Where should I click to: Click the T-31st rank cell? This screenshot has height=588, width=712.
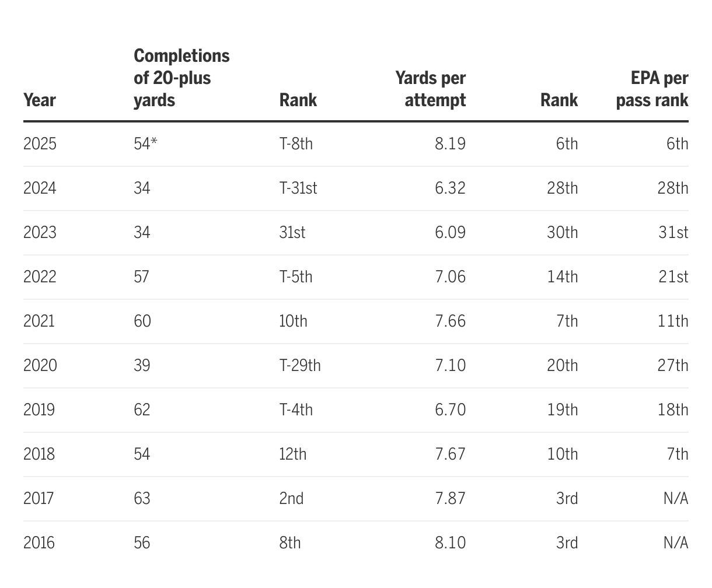[x=298, y=188]
